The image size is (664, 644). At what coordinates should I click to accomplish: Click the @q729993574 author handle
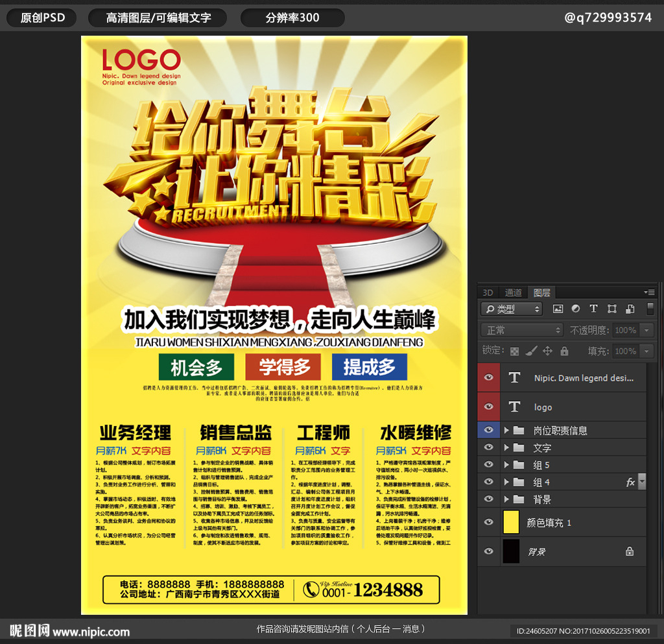coord(608,18)
